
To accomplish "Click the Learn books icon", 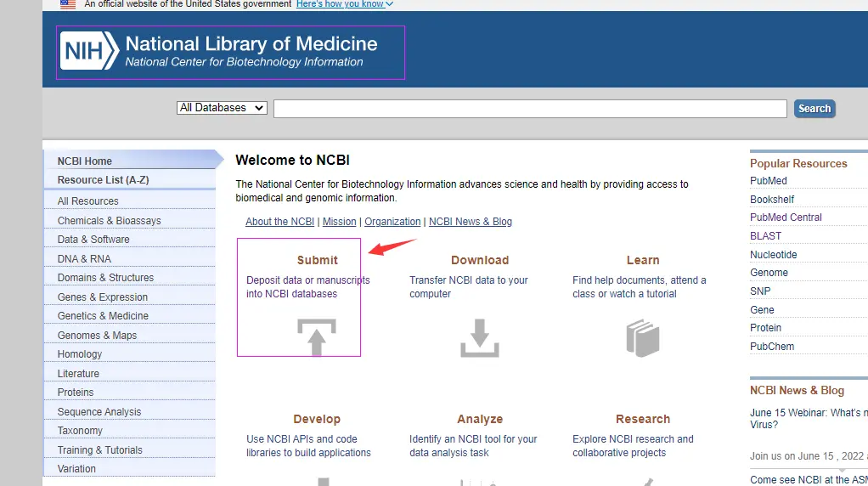I will tap(643, 337).
